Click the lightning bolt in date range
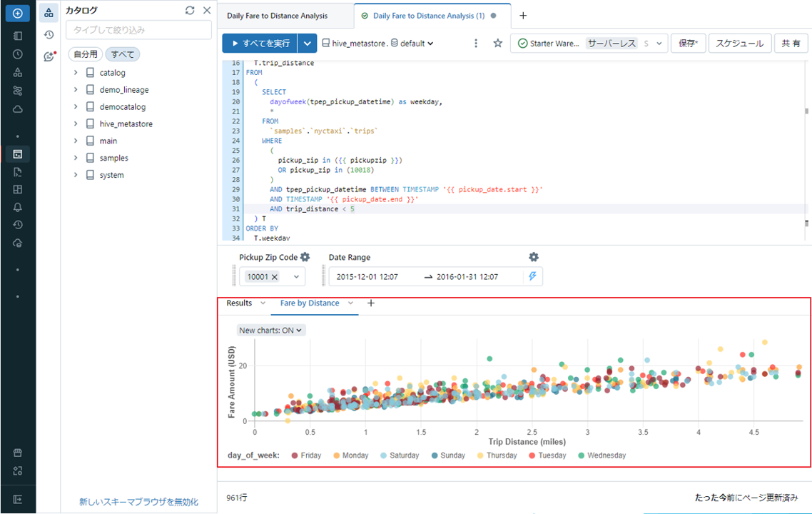The image size is (812, 514). coord(531,276)
